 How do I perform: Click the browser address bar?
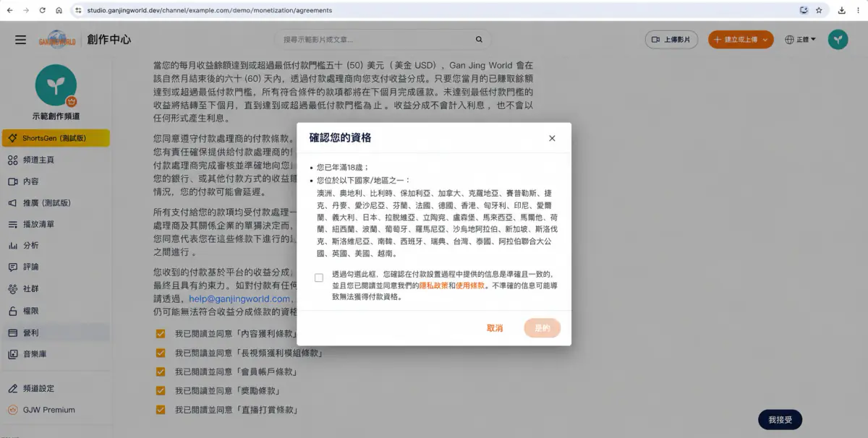(434, 10)
